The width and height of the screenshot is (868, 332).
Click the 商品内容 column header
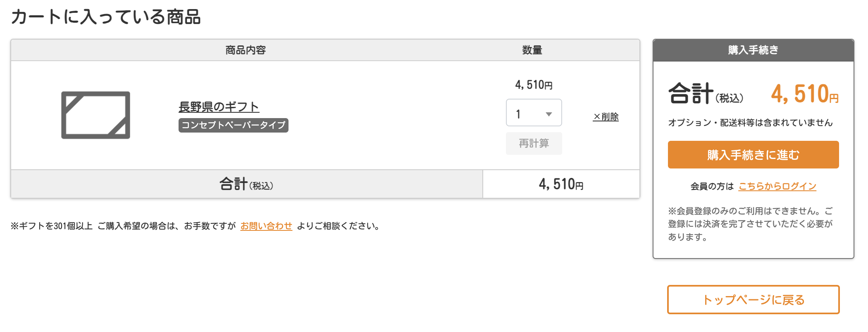[246, 50]
